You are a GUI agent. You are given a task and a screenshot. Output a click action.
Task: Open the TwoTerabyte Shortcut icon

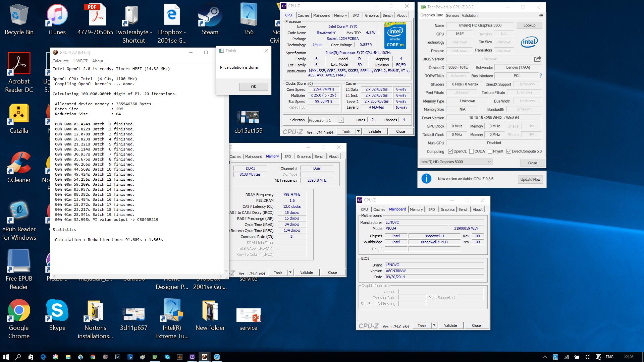click(x=133, y=23)
